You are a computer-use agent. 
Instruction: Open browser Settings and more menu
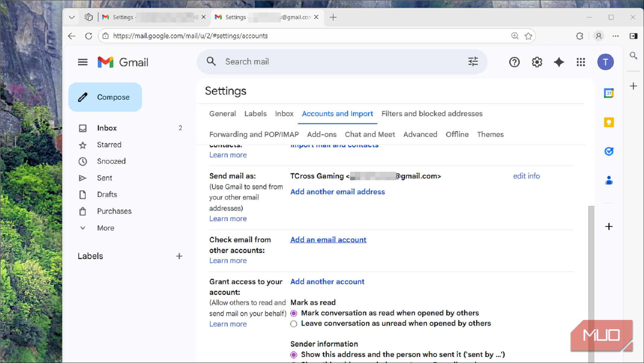point(616,36)
